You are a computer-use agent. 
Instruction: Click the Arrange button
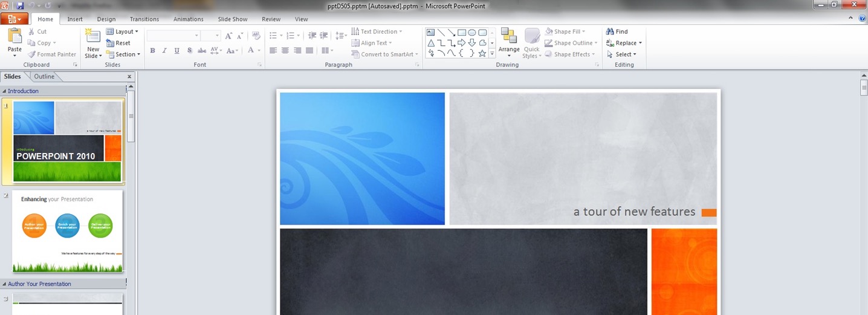pyautogui.click(x=509, y=42)
